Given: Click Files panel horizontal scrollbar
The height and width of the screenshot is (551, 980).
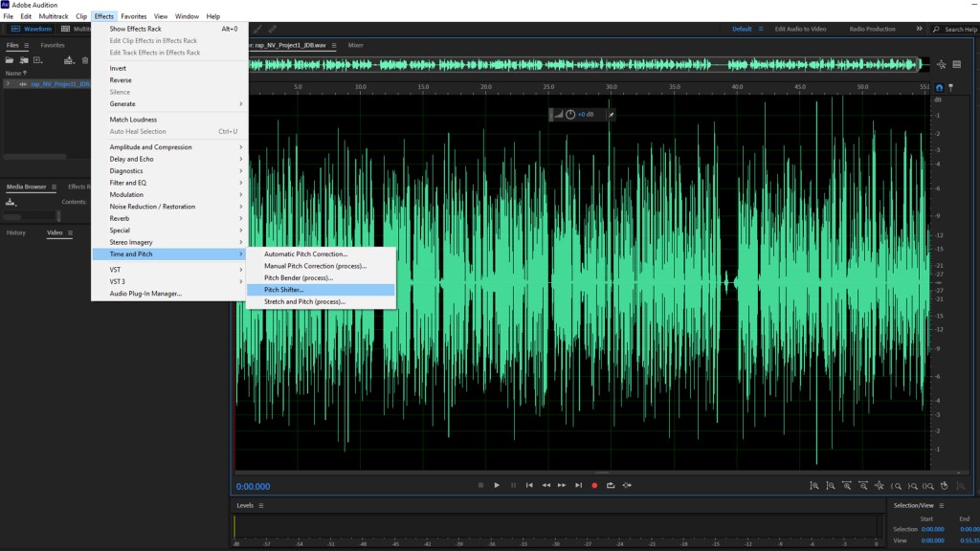Looking at the screenshot, I should (35, 156).
